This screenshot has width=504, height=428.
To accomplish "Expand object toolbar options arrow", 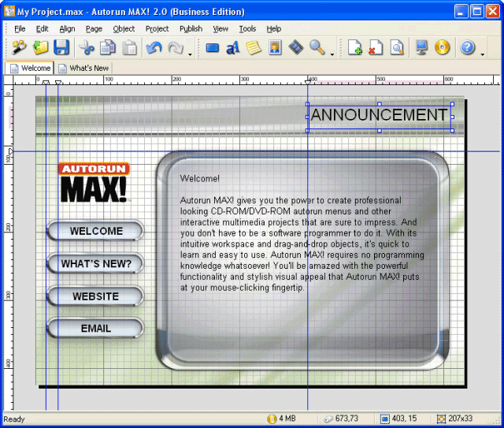I will tap(332, 54).
